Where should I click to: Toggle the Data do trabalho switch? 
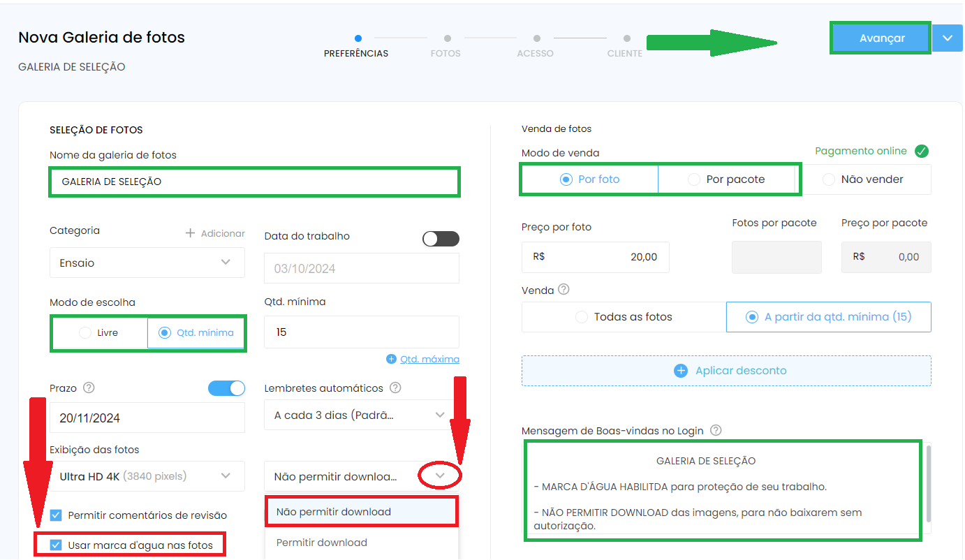click(441, 239)
